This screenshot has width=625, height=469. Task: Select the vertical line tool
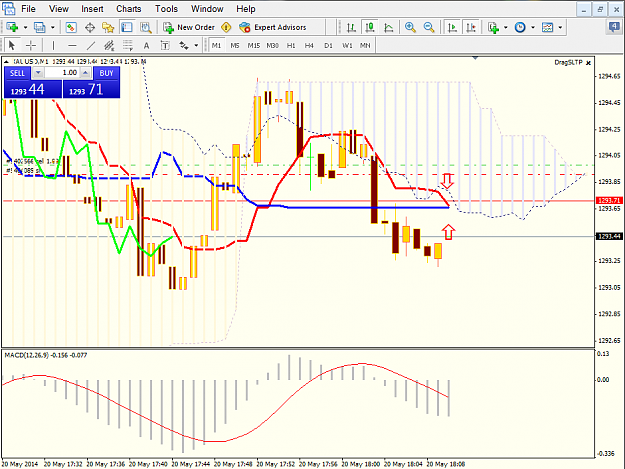coord(53,45)
